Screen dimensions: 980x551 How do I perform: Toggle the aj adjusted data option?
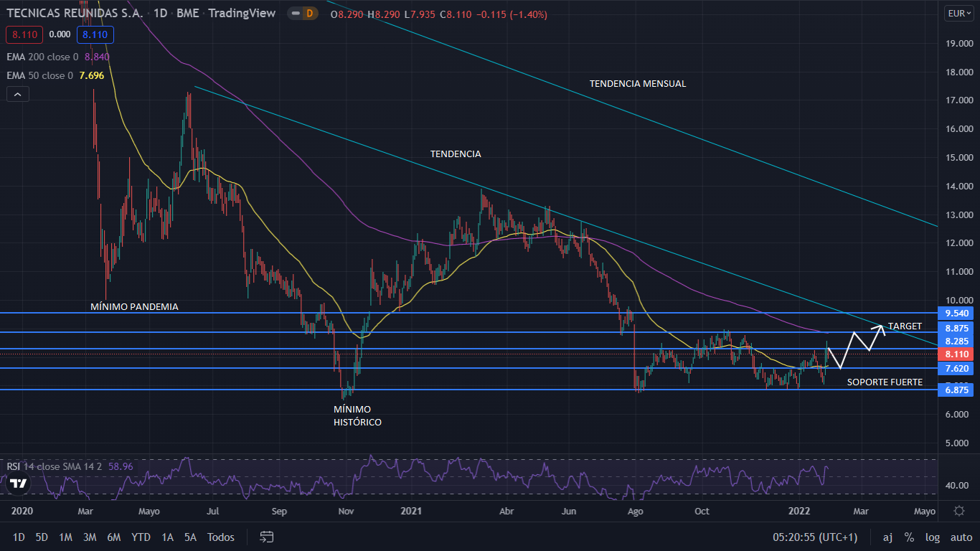(x=887, y=537)
